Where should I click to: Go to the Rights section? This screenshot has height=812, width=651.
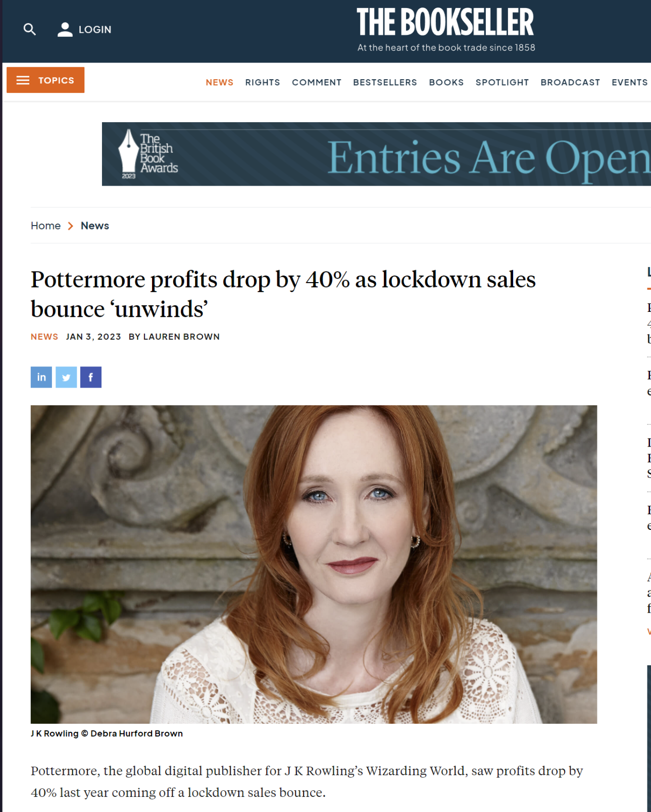[263, 82]
